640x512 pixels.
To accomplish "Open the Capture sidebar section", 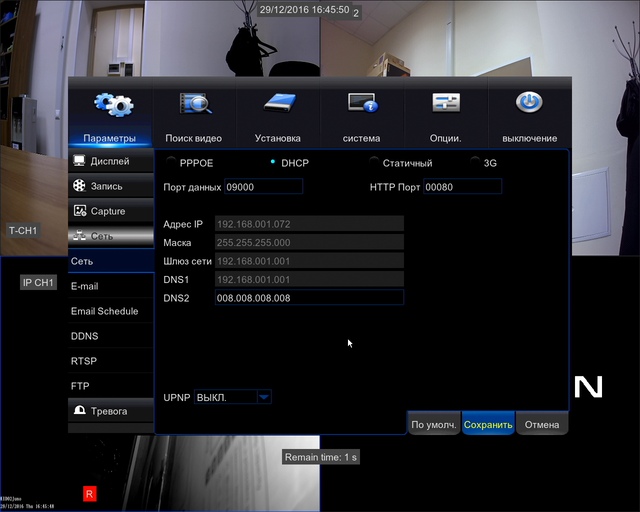I will pos(111,211).
